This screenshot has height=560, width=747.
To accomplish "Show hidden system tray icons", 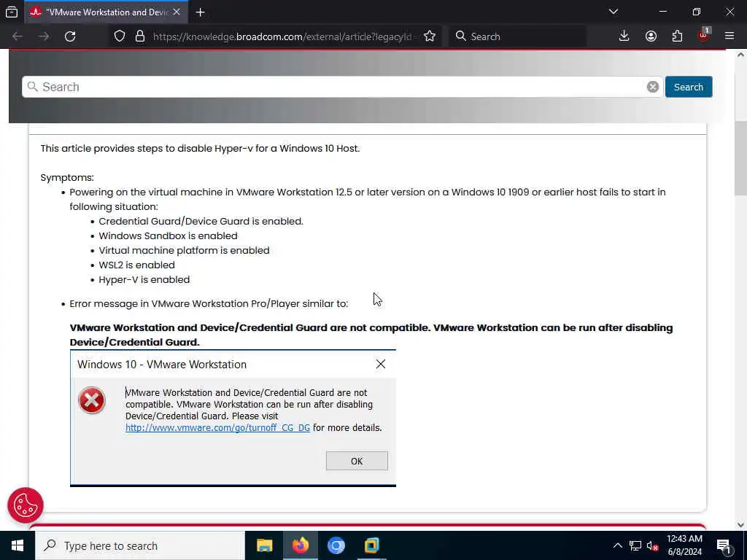I will (x=617, y=545).
